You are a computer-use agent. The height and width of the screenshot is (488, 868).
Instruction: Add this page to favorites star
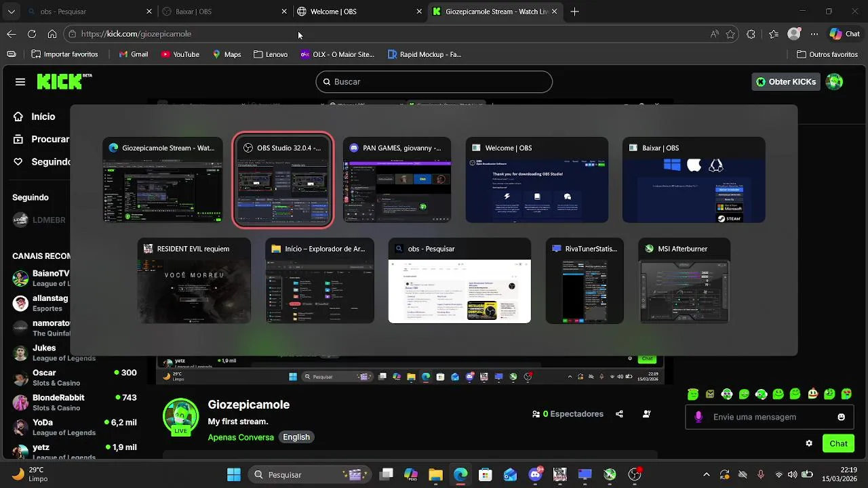tap(730, 34)
